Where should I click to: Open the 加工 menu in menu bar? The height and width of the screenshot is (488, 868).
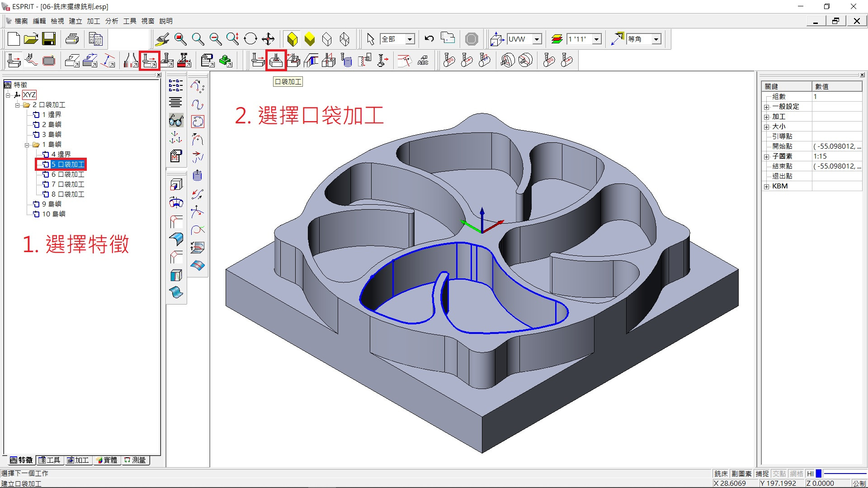[x=93, y=21]
